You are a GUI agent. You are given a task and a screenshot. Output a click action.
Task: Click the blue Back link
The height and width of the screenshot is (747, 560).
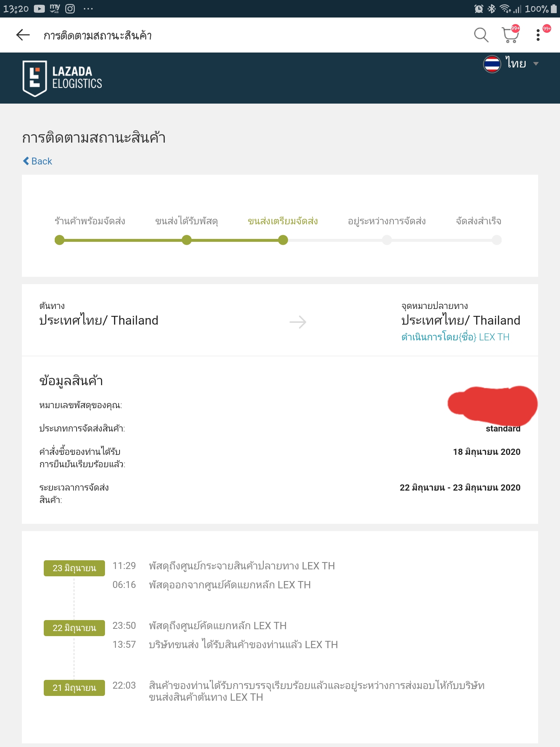(x=37, y=161)
